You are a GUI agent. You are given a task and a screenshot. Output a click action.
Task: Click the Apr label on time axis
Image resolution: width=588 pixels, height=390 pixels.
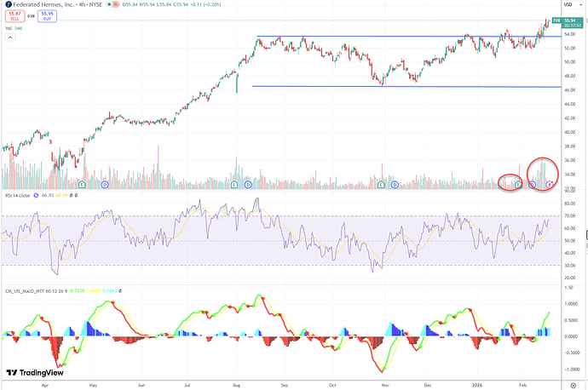click(45, 385)
